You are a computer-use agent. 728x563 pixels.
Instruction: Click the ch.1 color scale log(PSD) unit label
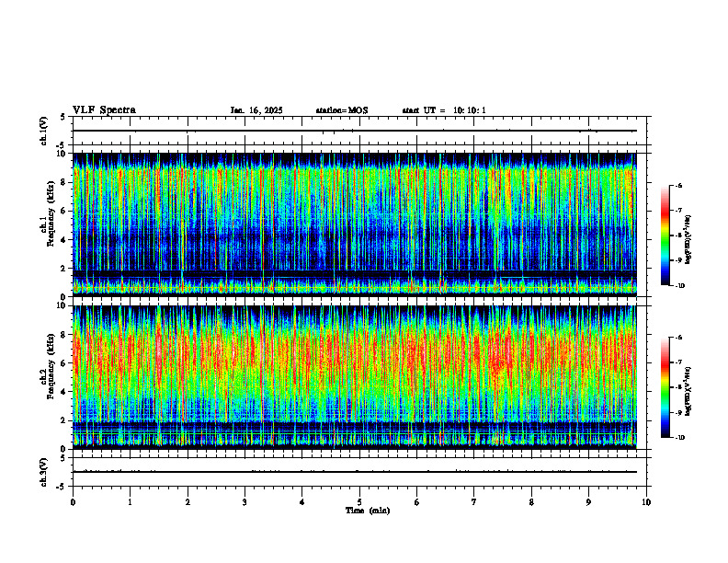point(688,240)
